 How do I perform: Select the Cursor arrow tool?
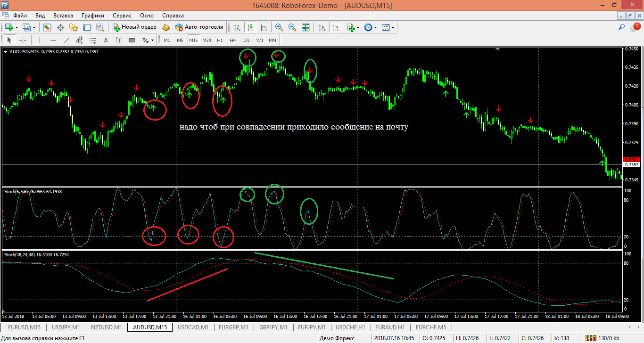[9, 40]
